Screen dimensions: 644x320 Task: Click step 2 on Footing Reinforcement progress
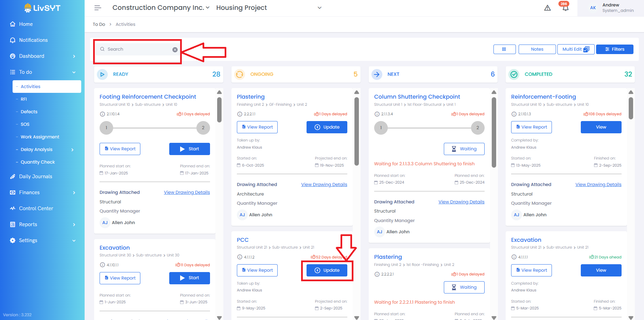point(203,128)
